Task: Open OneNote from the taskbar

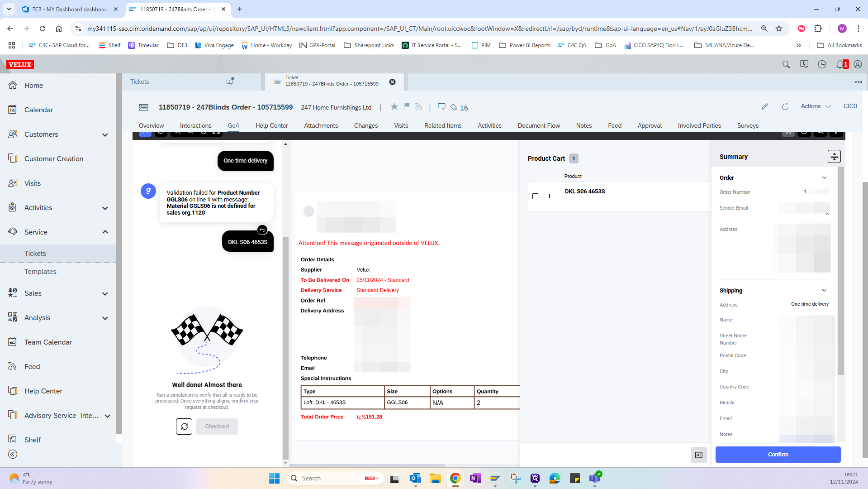Action: click(475, 478)
